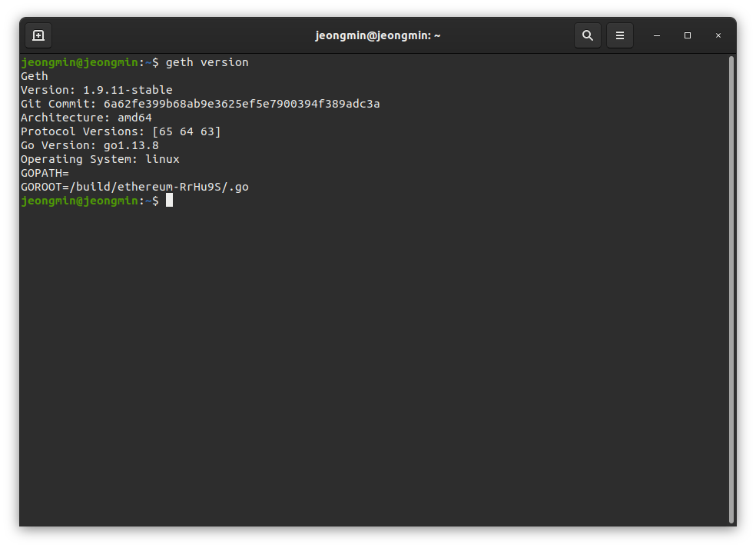Click the 'Protocol Versions: [65 64 63]' line

click(x=121, y=131)
